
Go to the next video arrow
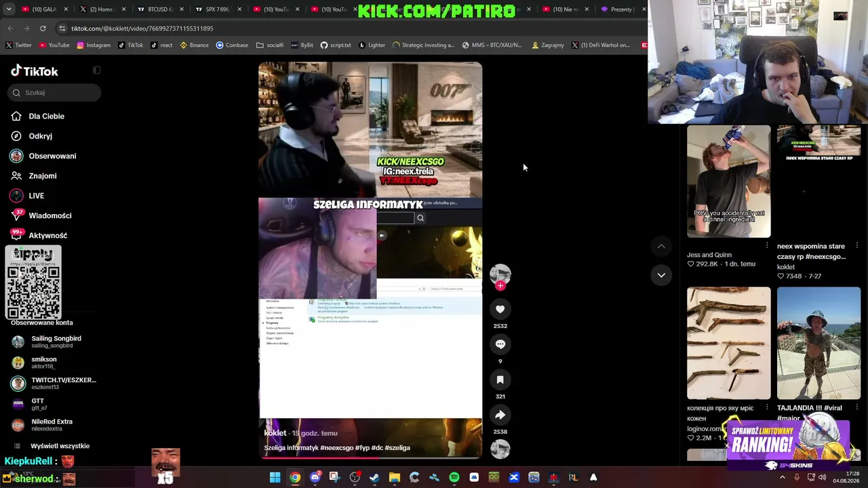point(661,274)
